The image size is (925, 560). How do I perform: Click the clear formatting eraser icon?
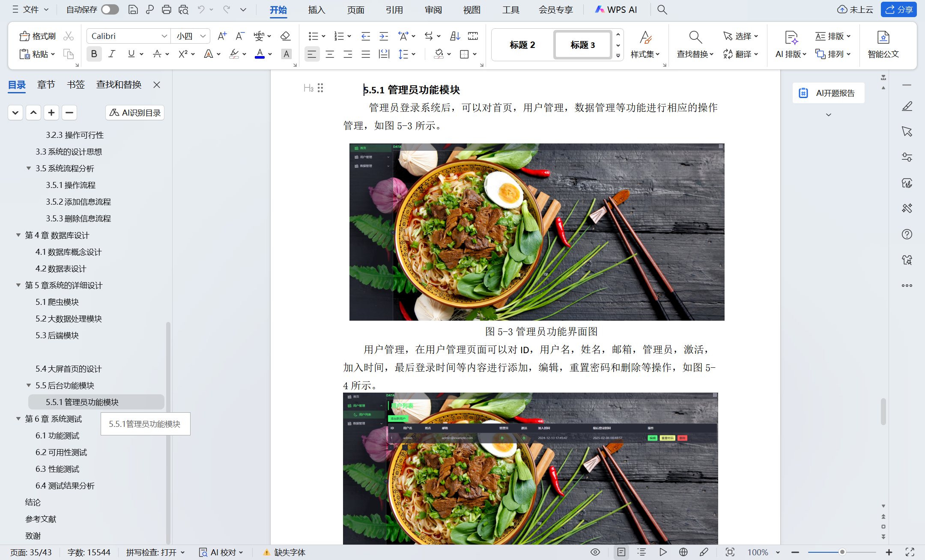click(x=285, y=36)
